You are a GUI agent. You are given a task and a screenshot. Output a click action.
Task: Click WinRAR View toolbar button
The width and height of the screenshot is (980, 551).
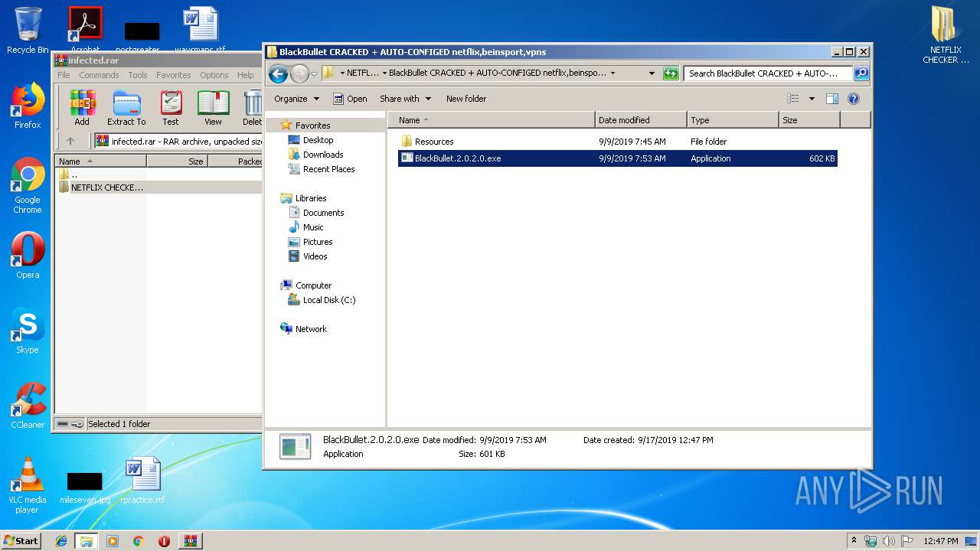[213, 108]
